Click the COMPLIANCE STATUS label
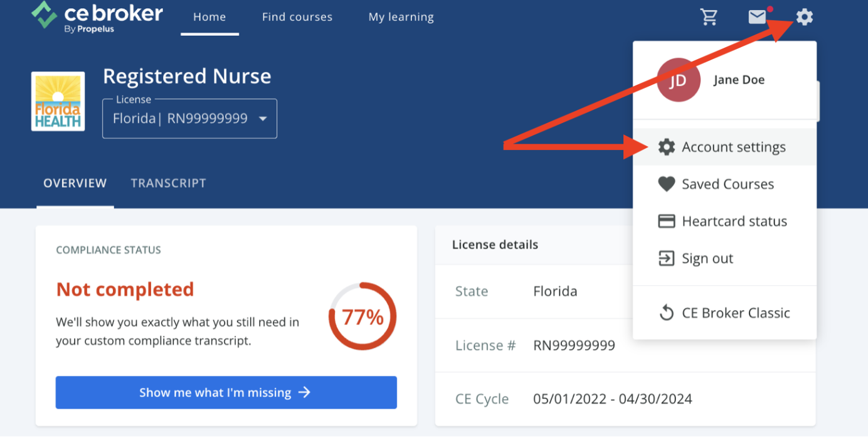 [x=109, y=250]
